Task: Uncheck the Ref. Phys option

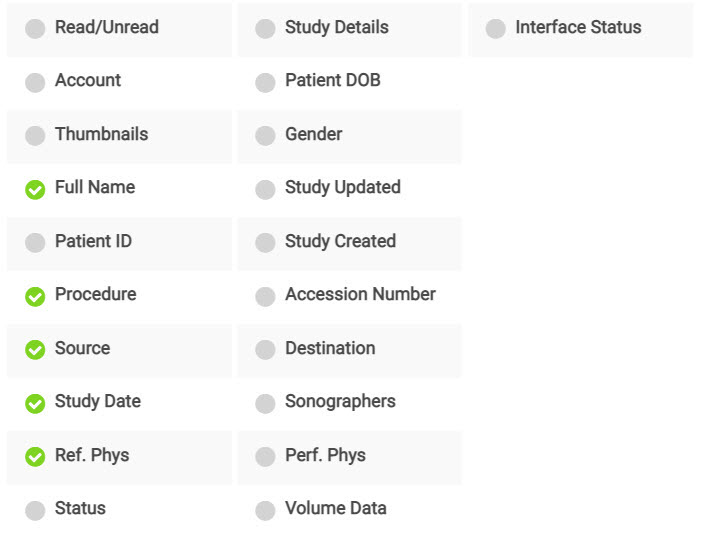Action: tap(35, 457)
